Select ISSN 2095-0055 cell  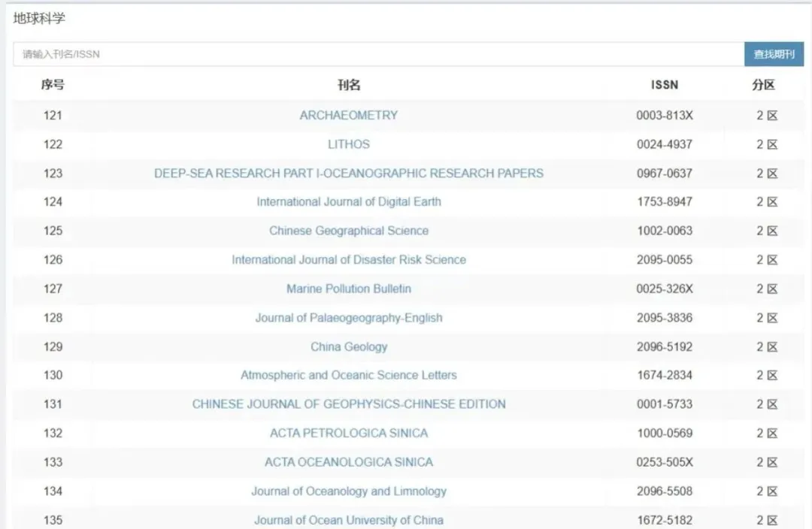665,260
